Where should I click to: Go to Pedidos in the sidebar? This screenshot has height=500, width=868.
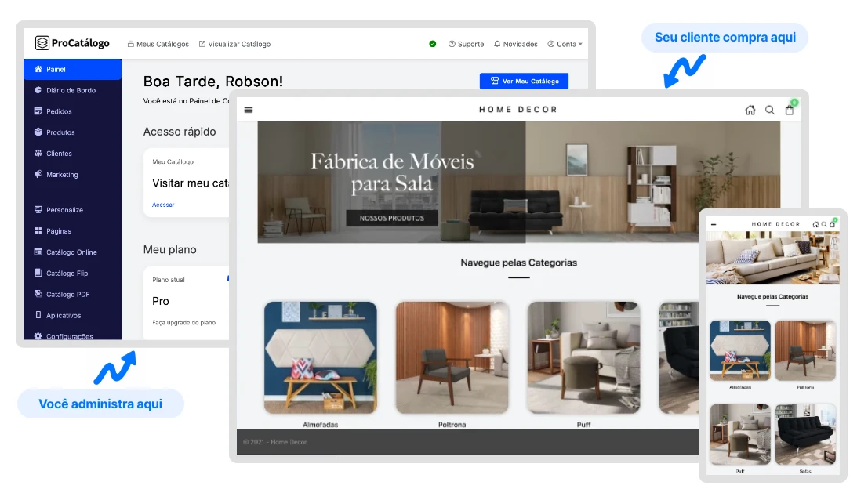point(59,111)
